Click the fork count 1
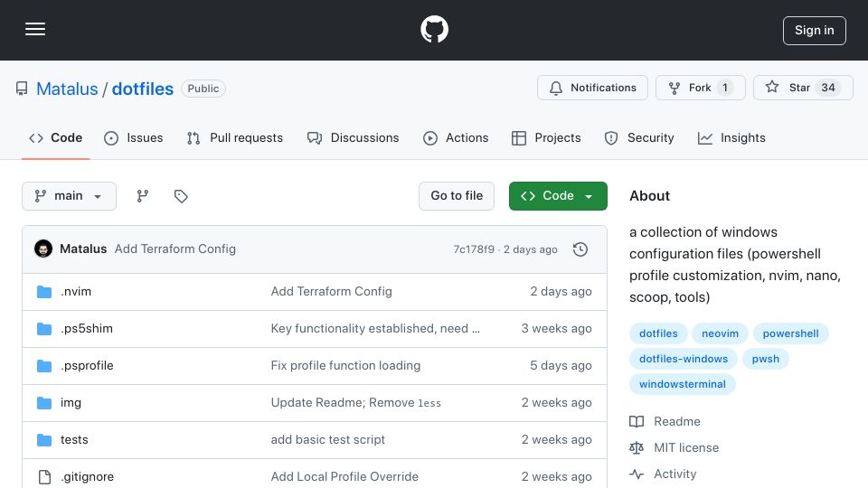 tap(725, 88)
